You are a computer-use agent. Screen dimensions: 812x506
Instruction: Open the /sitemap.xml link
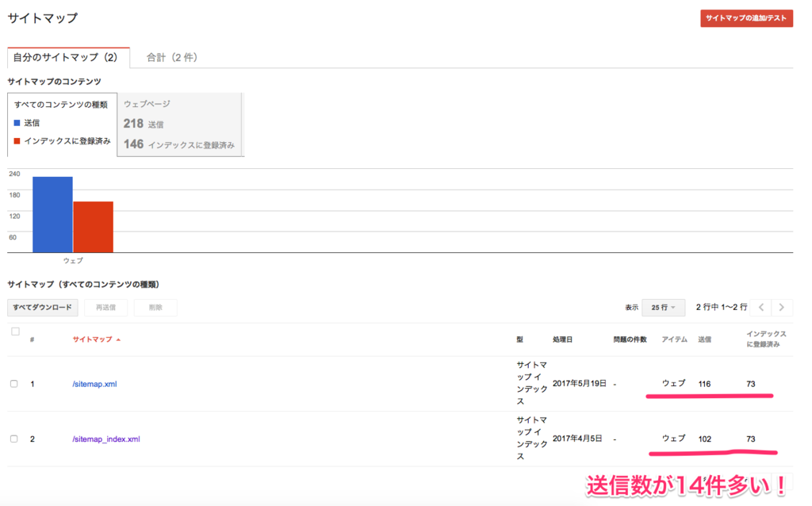tap(94, 384)
